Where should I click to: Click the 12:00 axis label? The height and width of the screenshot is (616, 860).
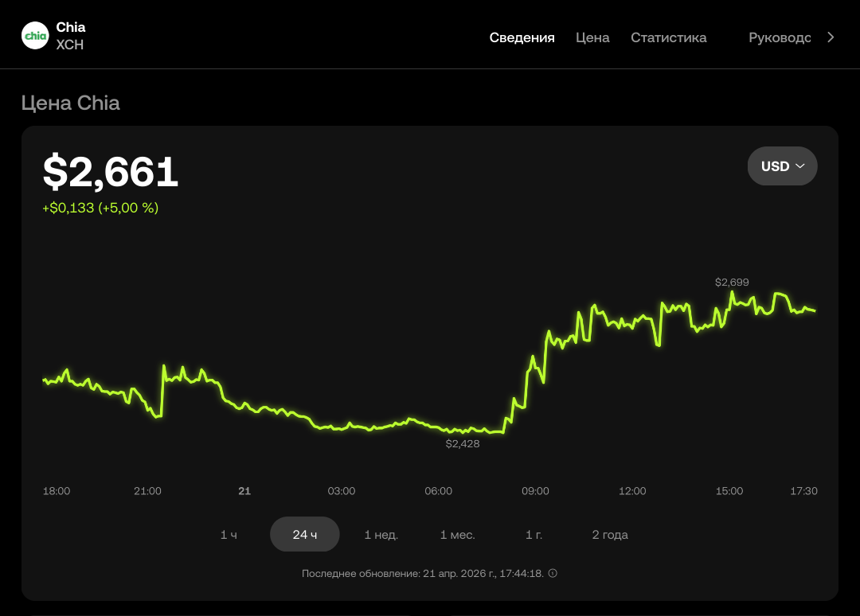click(632, 491)
